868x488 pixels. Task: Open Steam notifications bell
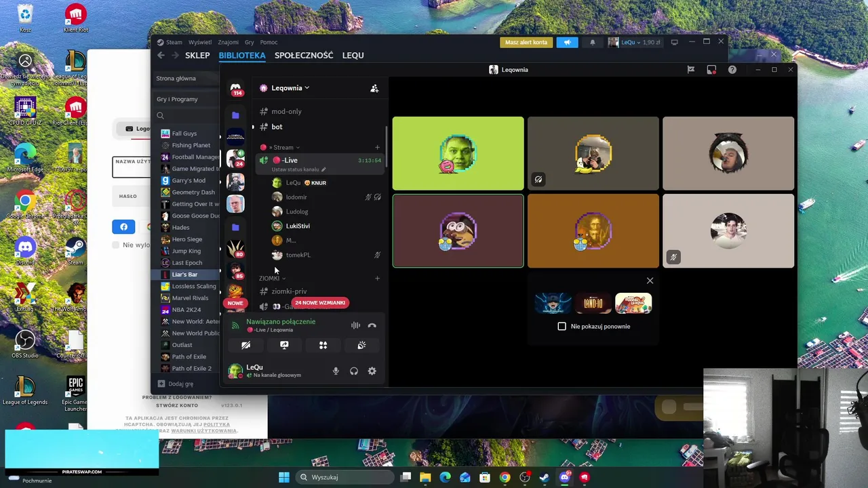click(592, 42)
